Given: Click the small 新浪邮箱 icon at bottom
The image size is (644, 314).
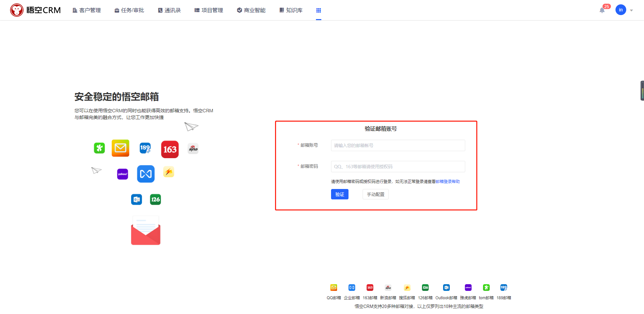Looking at the screenshot, I should (x=388, y=288).
